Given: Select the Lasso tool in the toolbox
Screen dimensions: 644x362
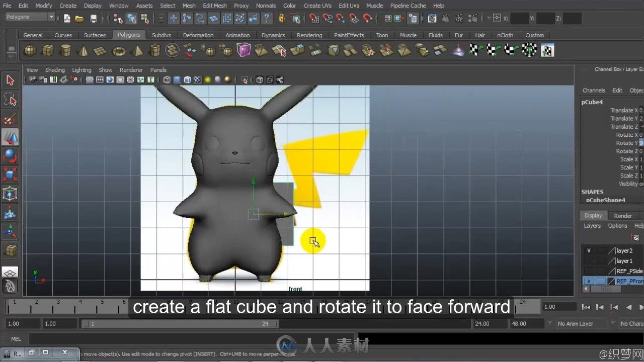Looking at the screenshot, I should point(10,100).
